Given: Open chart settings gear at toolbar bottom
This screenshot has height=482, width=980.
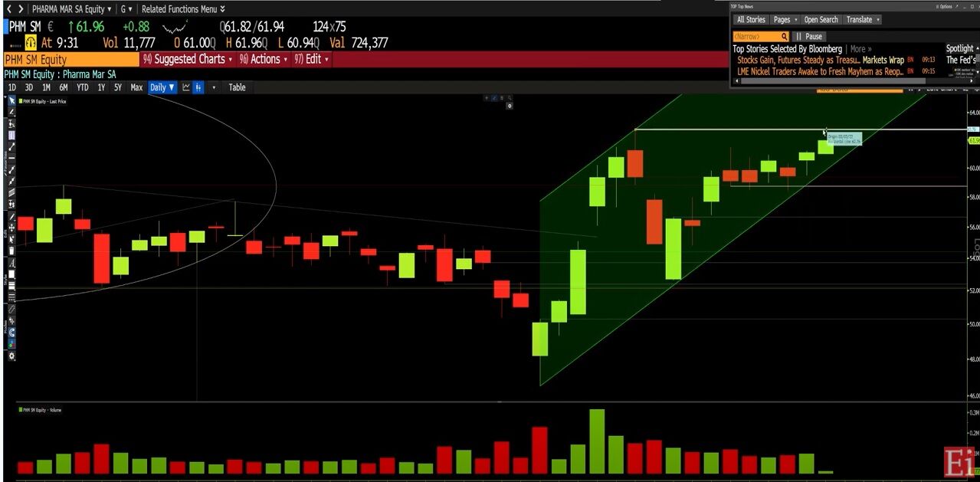Looking at the screenshot, I should point(11,356).
